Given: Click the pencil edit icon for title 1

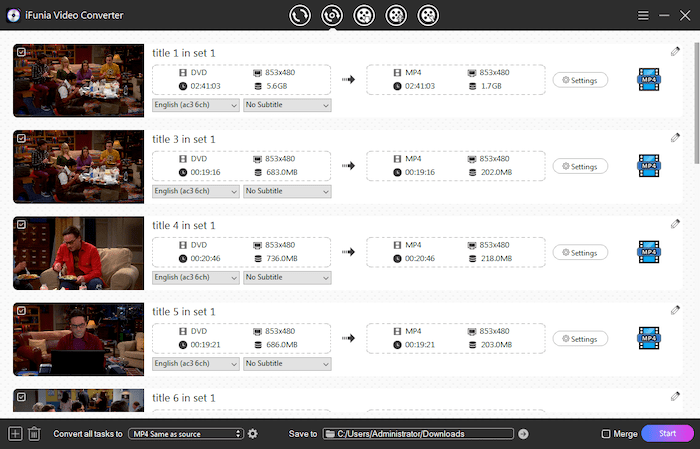Looking at the screenshot, I should (x=675, y=52).
